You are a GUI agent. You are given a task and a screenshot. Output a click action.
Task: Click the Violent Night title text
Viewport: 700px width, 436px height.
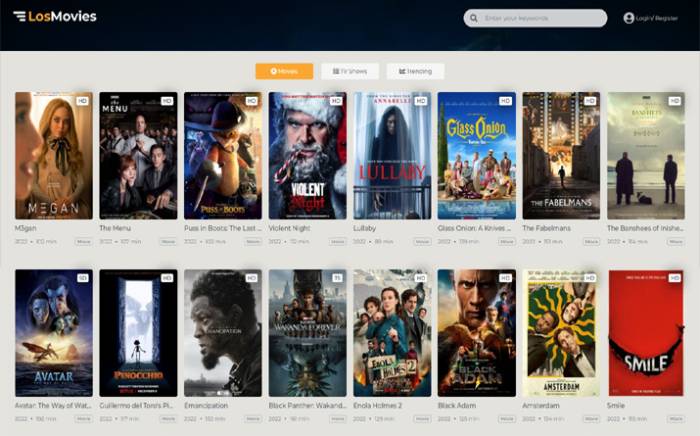click(289, 228)
